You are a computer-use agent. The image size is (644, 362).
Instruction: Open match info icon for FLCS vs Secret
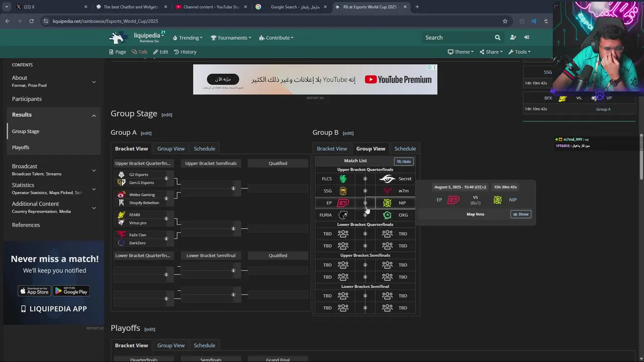[x=365, y=178]
